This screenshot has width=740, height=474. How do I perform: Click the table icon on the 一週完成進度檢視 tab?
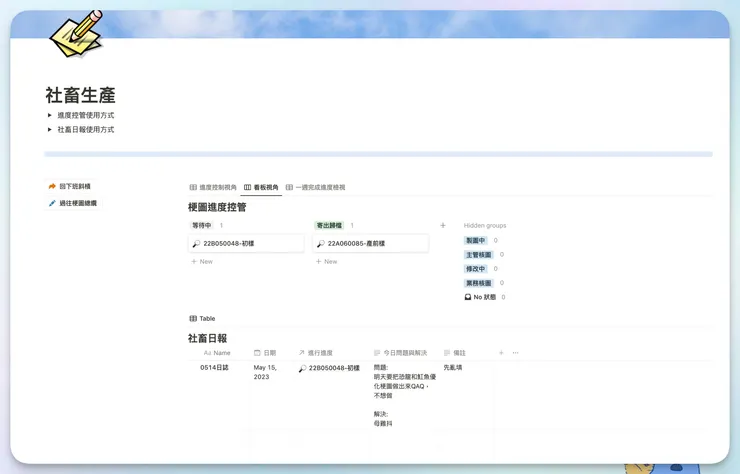(x=289, y=187)
